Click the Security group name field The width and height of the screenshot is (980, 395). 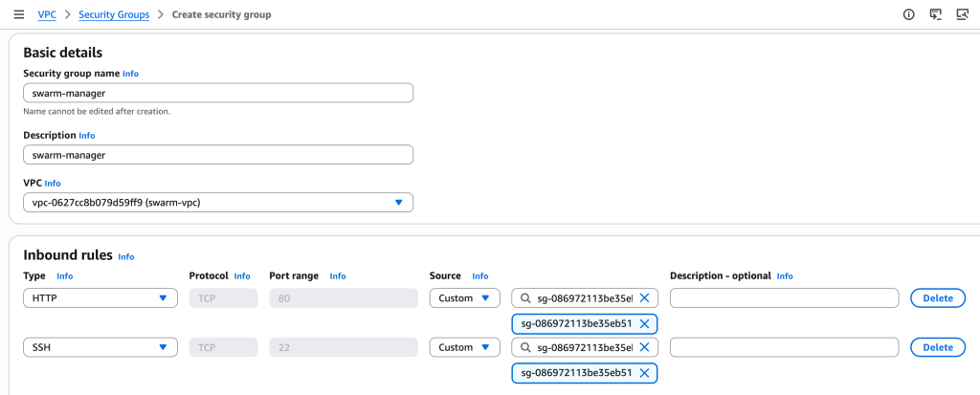coord(218,93)
